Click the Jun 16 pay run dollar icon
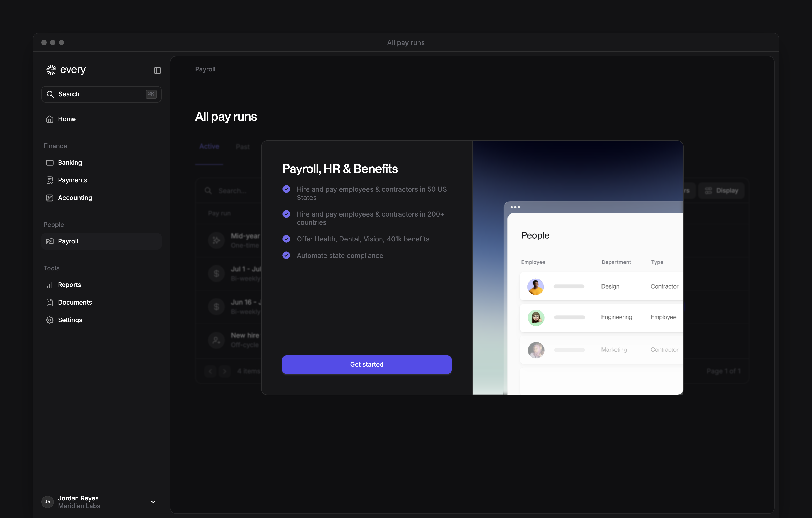The height and width of the screenshot is (518, 812). click(216, 307)
